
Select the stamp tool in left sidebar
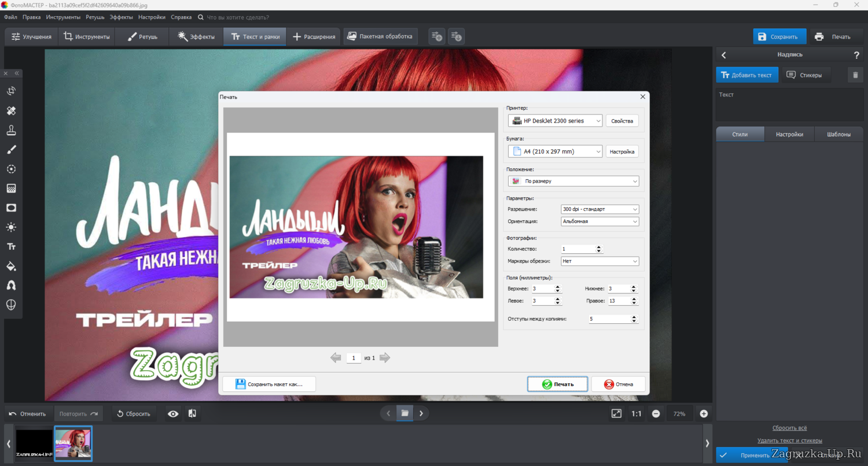(x=11, y=130)
